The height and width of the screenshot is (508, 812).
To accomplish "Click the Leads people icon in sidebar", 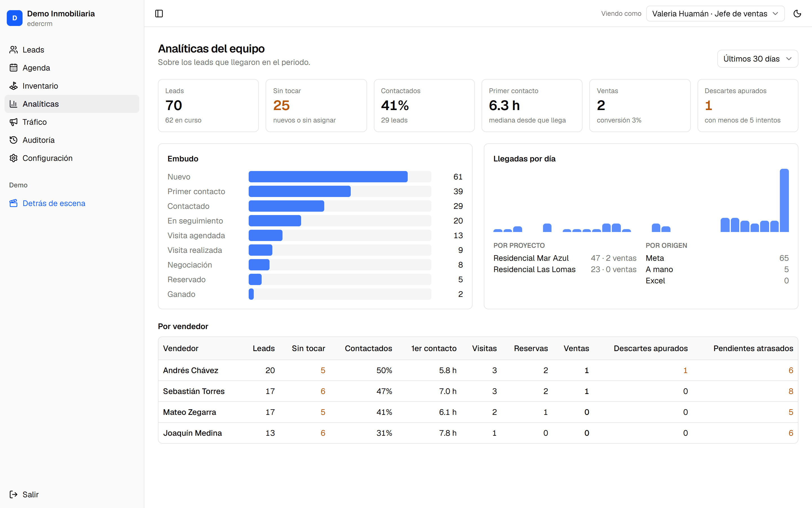I will pos(14,50).
